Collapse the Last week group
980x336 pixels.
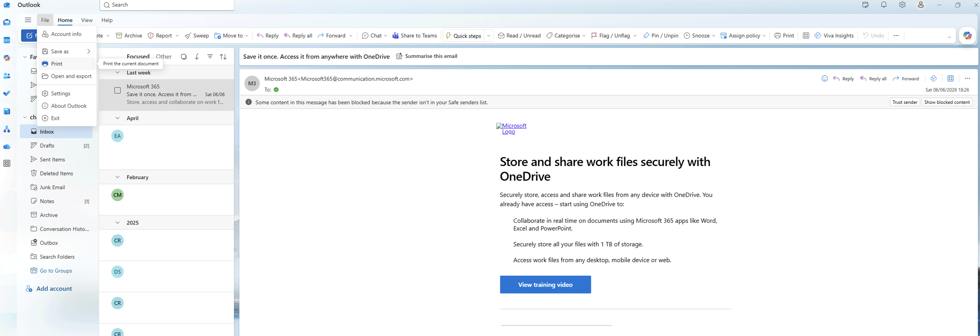[118, 73]
